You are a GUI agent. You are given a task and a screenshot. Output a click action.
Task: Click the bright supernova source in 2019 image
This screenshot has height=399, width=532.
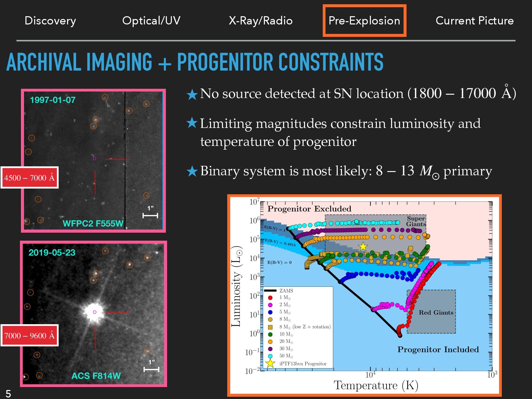click(94, 312)
